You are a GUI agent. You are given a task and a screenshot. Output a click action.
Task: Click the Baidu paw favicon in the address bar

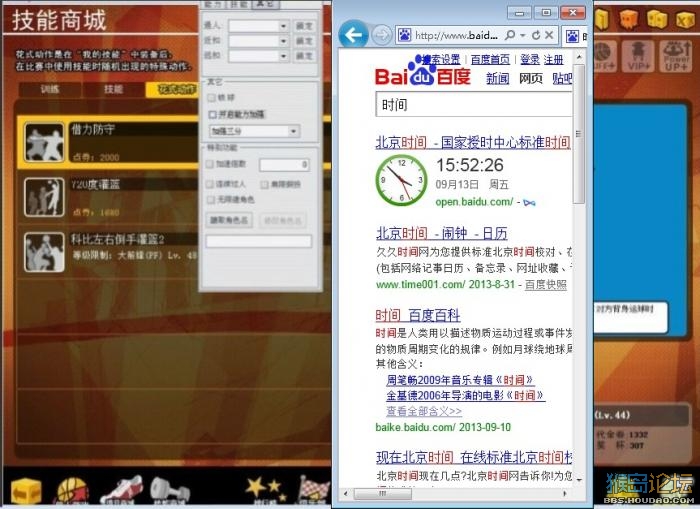[404, 35]
